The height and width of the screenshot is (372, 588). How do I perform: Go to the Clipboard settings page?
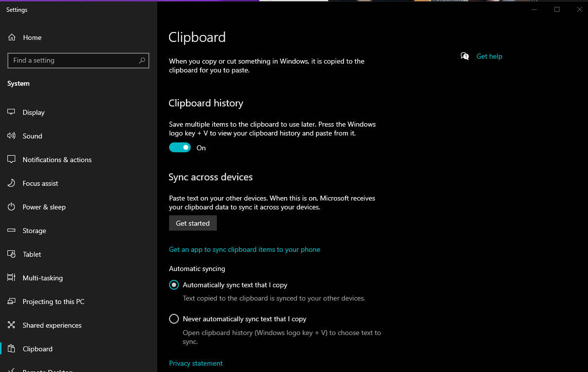tap(37, 349)
